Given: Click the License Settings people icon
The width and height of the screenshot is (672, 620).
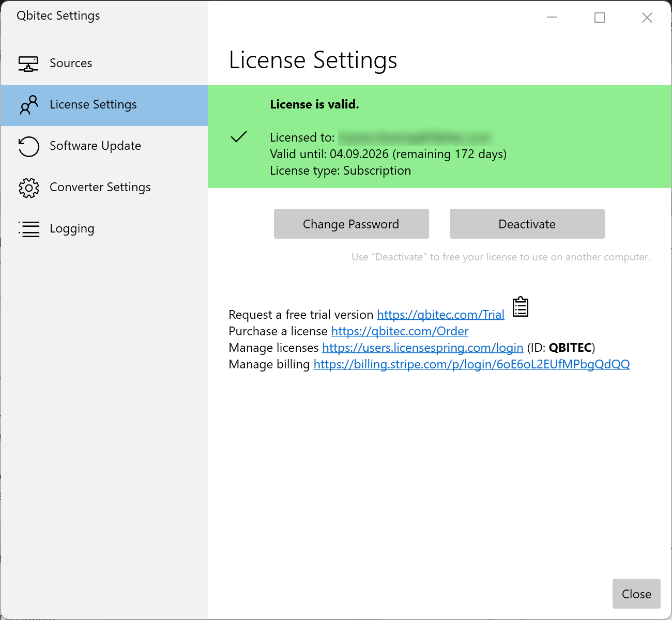Looking at the screenshot, I should coord(28,105).
